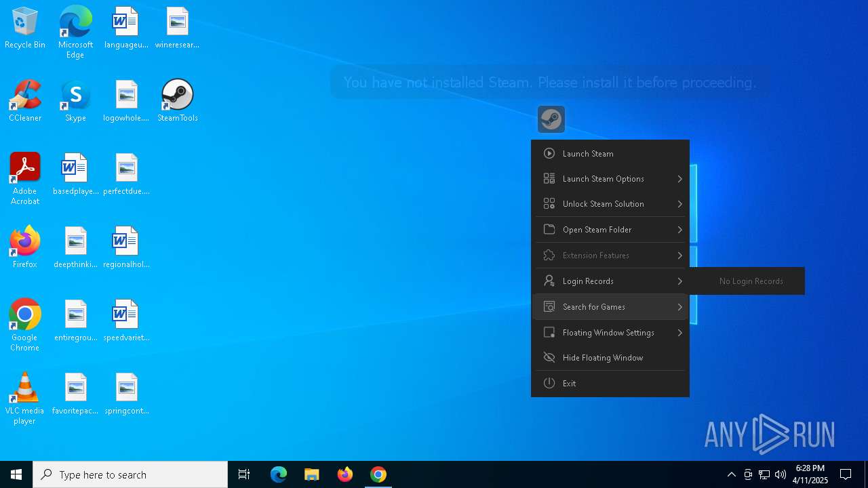Click the taskbar search box
868x488 pixels.
(130, 474)
